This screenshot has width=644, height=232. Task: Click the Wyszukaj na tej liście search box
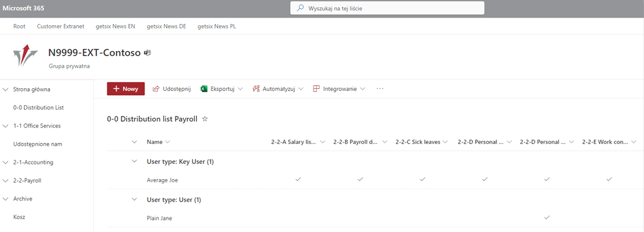click(x=387, y=8)
